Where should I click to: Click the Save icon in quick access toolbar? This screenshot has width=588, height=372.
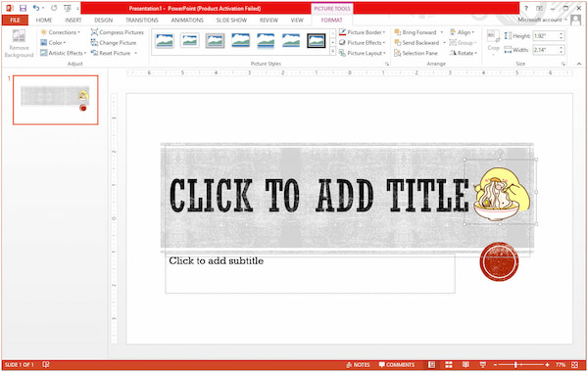(23, 8)
